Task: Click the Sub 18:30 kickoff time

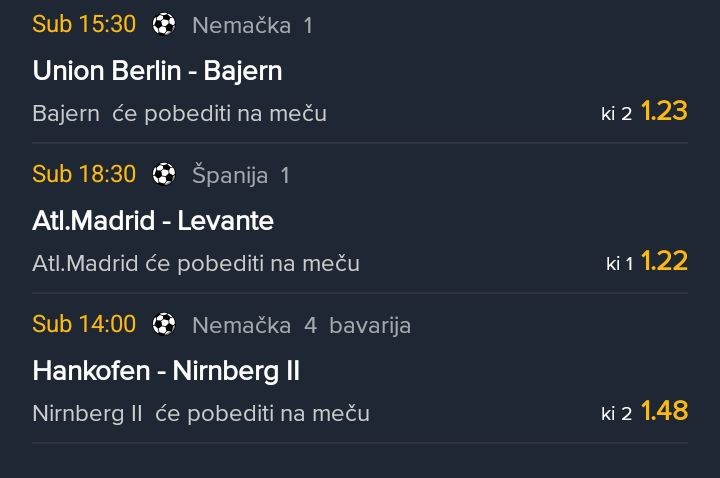Action: (x=84, y=174)
